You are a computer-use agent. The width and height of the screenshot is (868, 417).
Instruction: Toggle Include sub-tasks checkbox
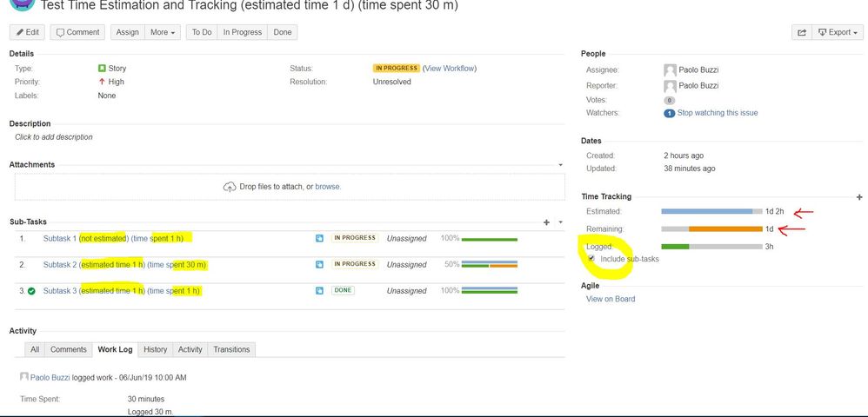(591, 258)
